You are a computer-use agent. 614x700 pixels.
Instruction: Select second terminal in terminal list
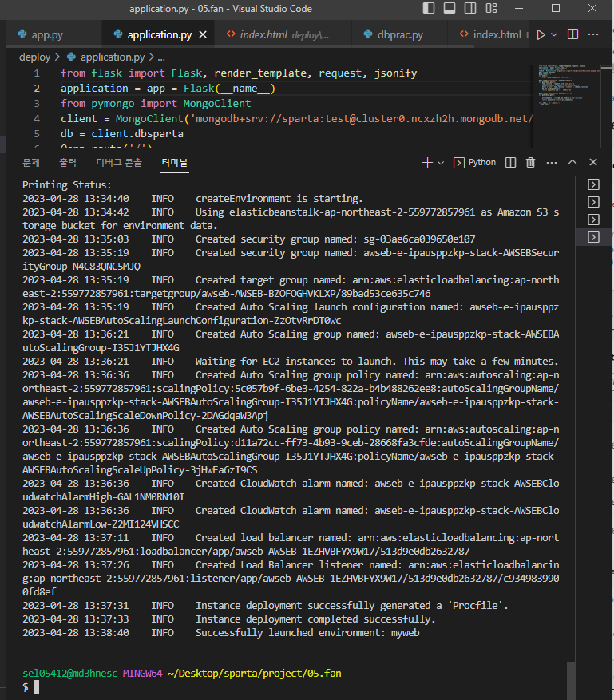(593, 202)
